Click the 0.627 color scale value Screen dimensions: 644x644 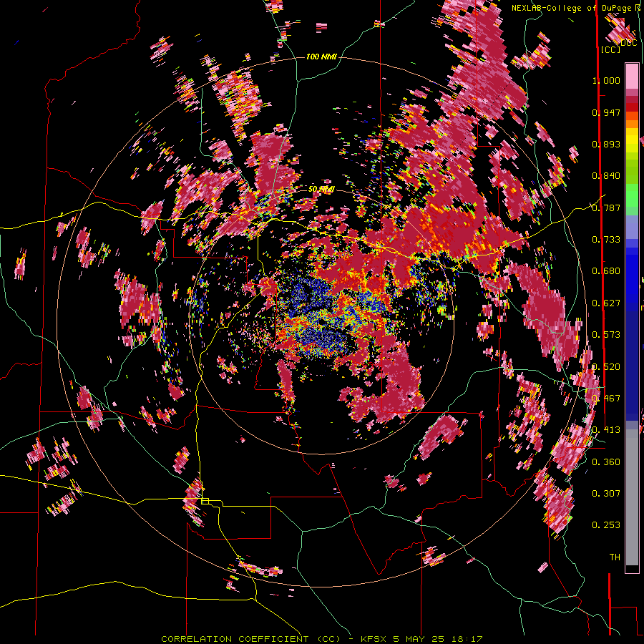pyautogui.click(x=606, y=303)
